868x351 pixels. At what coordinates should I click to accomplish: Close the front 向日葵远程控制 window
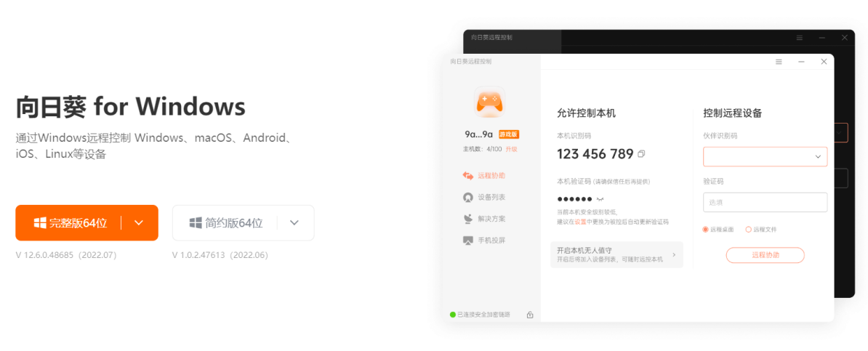click(x=824, y=62)
